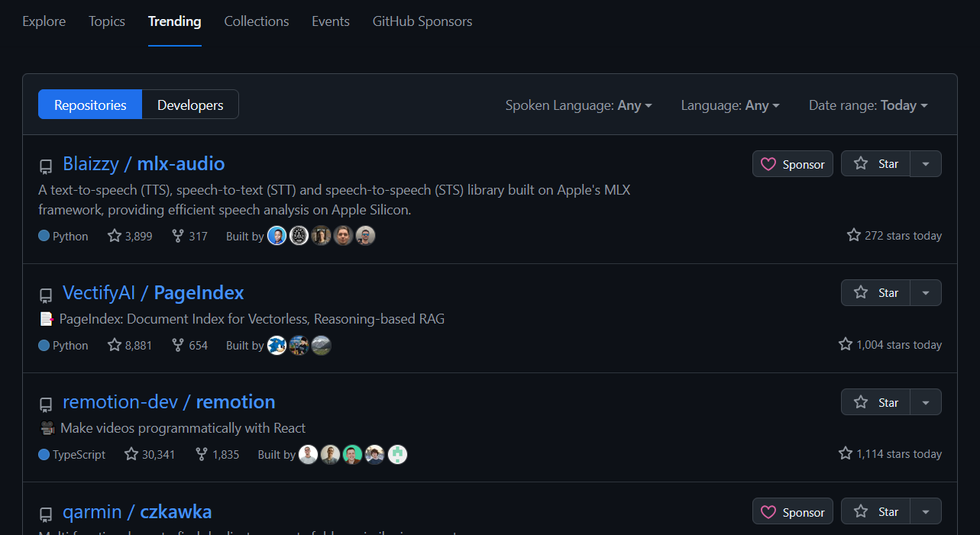Switch to the Developers view
Screen dimensions: 980x535
(x=190, y=105)
